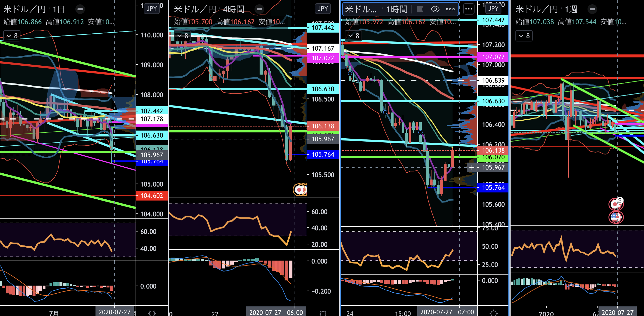644x316 pixels.
Task: Click the flag icon in 1時間 chart legend
Action: pos(420,9)
